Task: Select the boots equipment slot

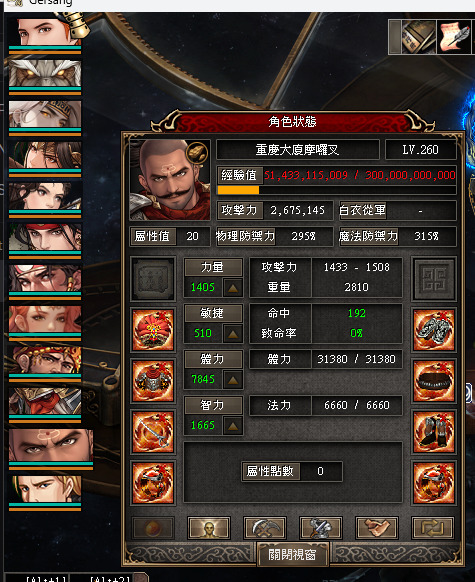Action: 434,432
